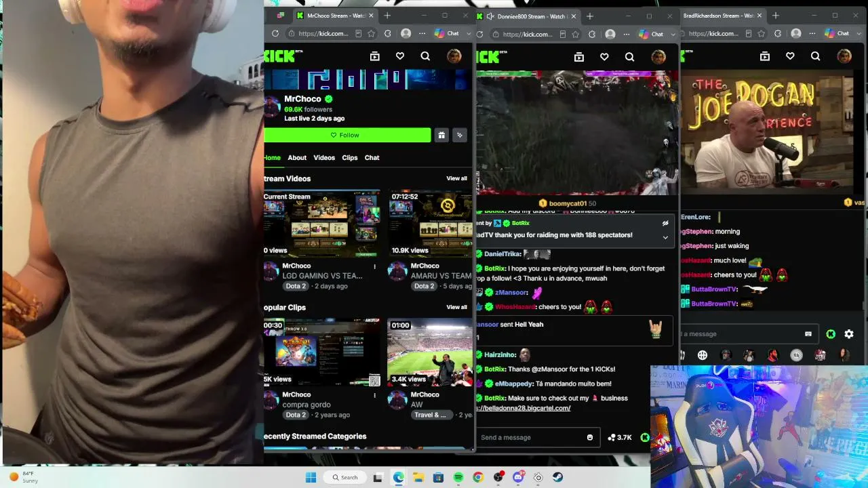The width and height of the screenshot is (868, 488).
Task: Expand the pinned message in Donniee800 chat
Action: pyautogui.click(x=665, y=237)
